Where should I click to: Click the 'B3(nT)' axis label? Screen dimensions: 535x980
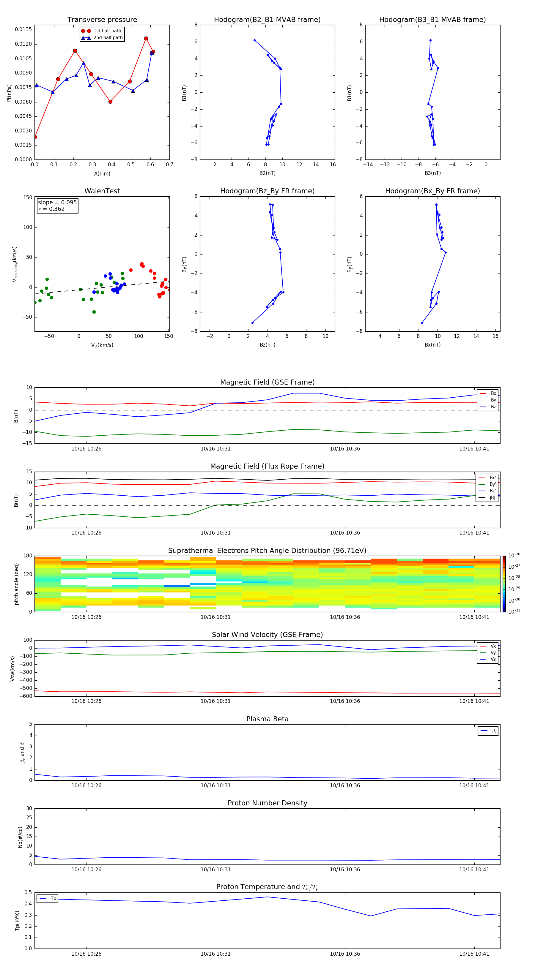[x=432, y=173]
